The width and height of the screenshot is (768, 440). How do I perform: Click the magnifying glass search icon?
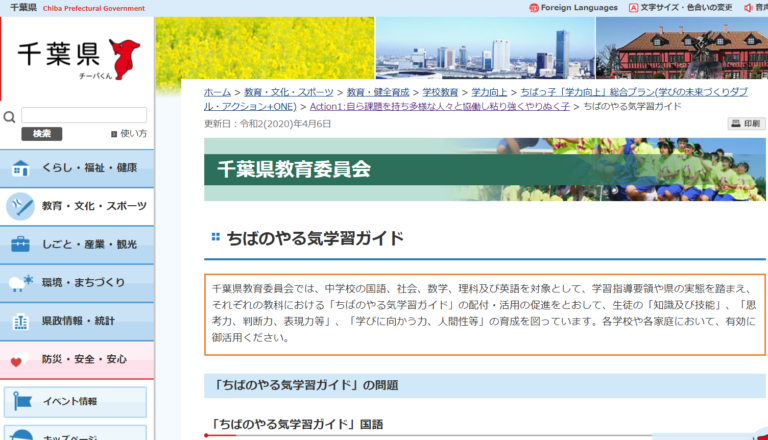(9, 117)
